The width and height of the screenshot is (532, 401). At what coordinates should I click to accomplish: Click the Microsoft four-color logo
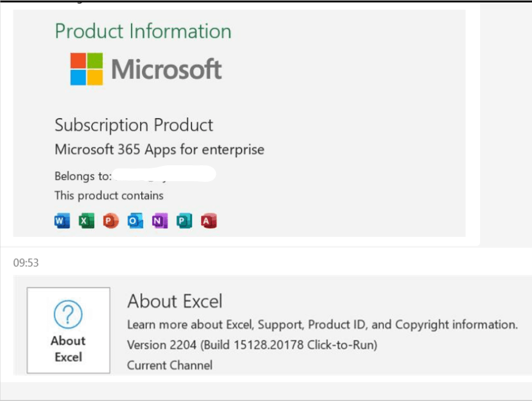tap(86, 69)
